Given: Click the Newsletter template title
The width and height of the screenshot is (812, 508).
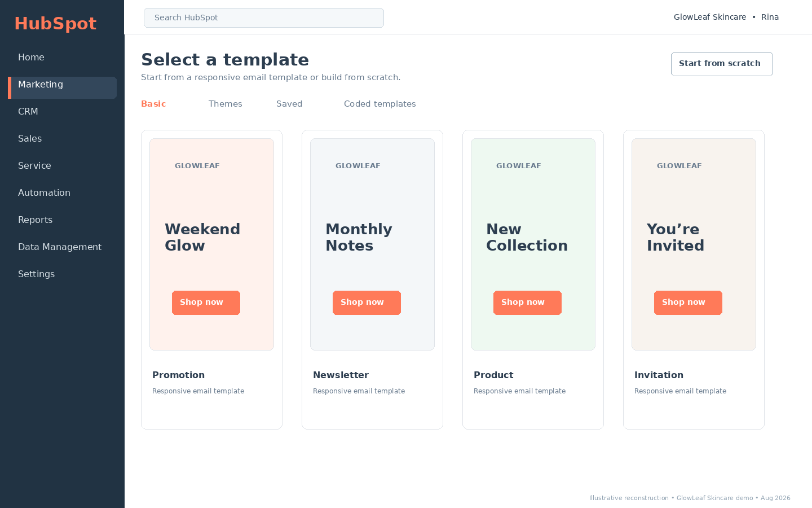Looking at the screenshot, I should click(341, 375).
